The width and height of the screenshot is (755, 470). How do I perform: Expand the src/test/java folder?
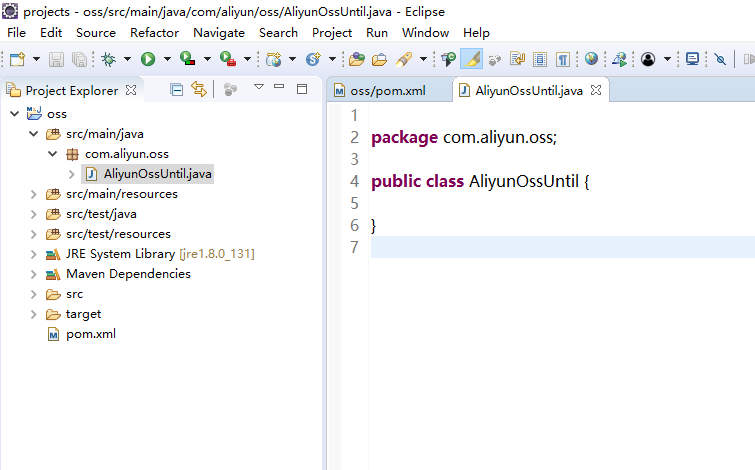(34, 214)
